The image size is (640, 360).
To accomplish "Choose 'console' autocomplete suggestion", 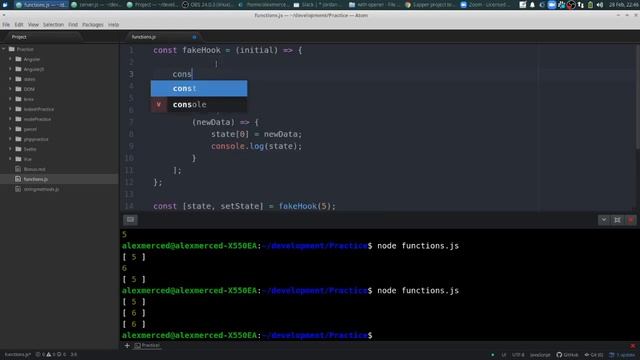I will click(199, 104).
